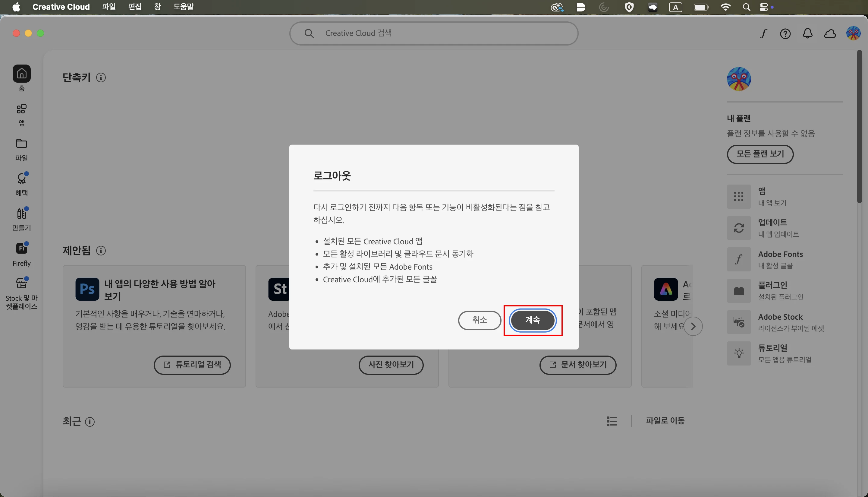
Task: Open the 파일 folder icon in sidebar
Action: 21,144
